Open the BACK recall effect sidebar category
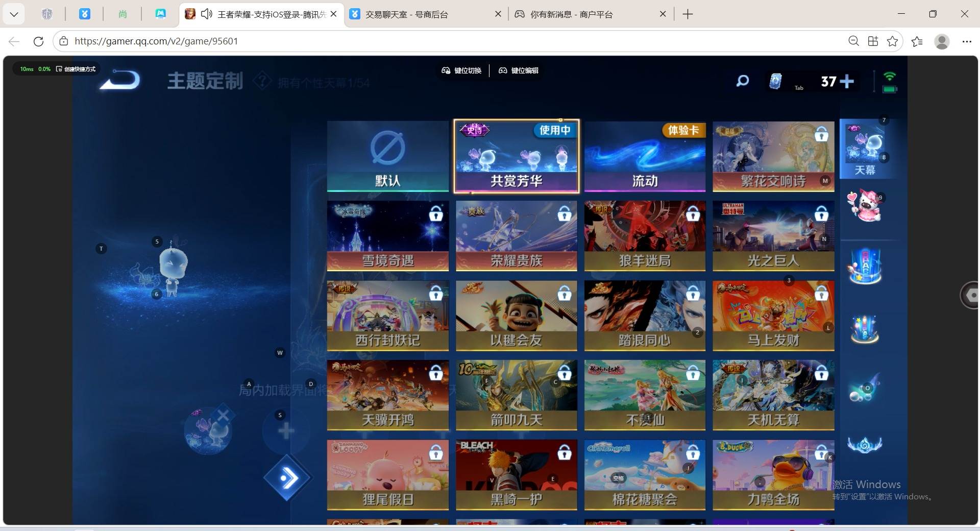This screenshot has width=980, height=531. (865, 267)
